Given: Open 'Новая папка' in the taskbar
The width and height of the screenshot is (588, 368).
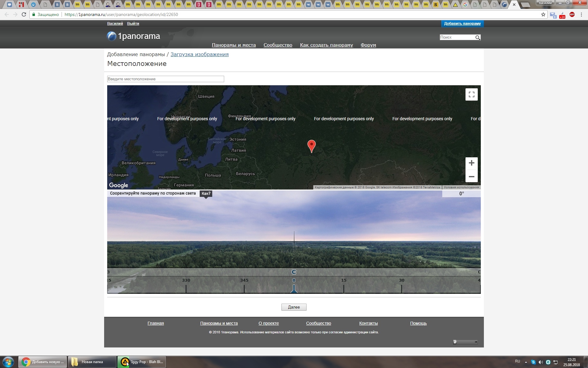Looking at the screenshot, I should (92, 362).
